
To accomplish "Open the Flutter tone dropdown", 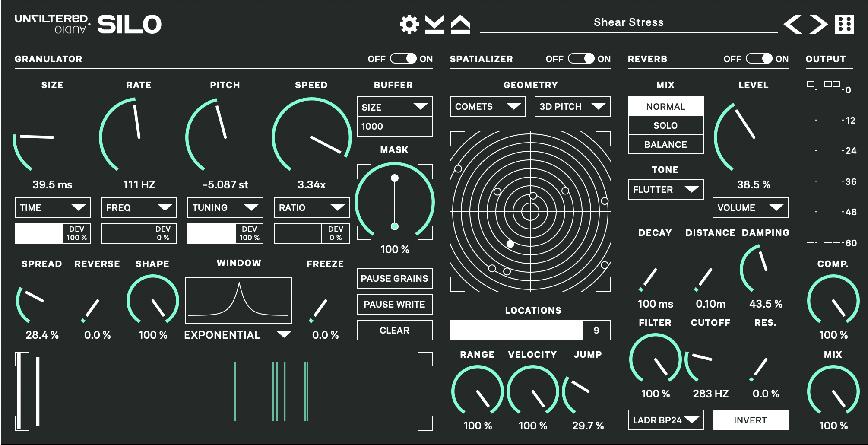I will 665,189.
